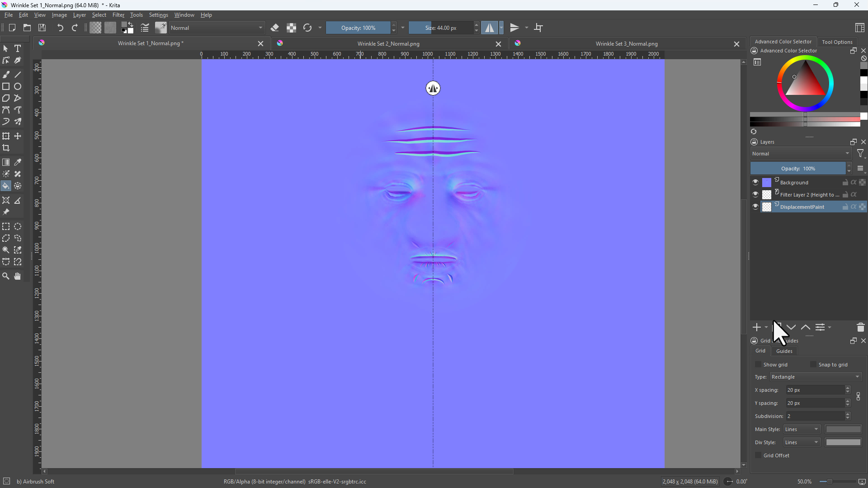
Task: Open the Div Style dropdown
Action: pyautogui.click(x=802, y=442)
